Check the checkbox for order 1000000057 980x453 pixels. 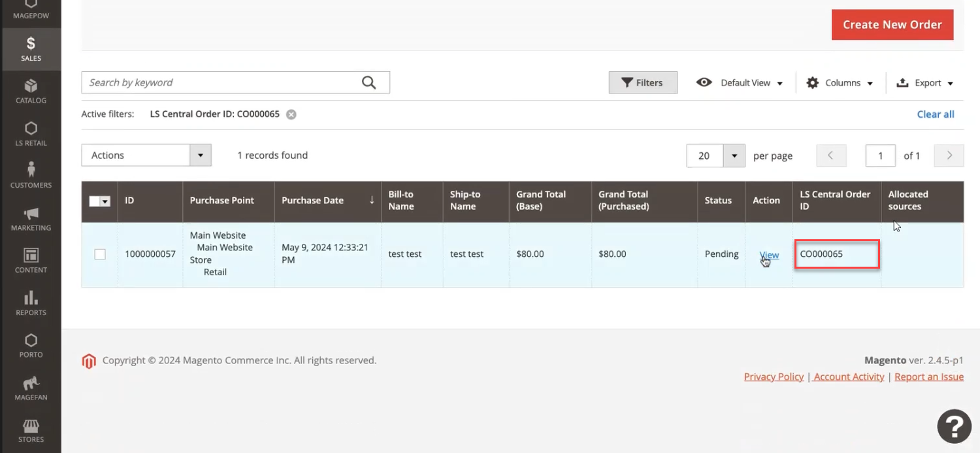pos(100,254)
